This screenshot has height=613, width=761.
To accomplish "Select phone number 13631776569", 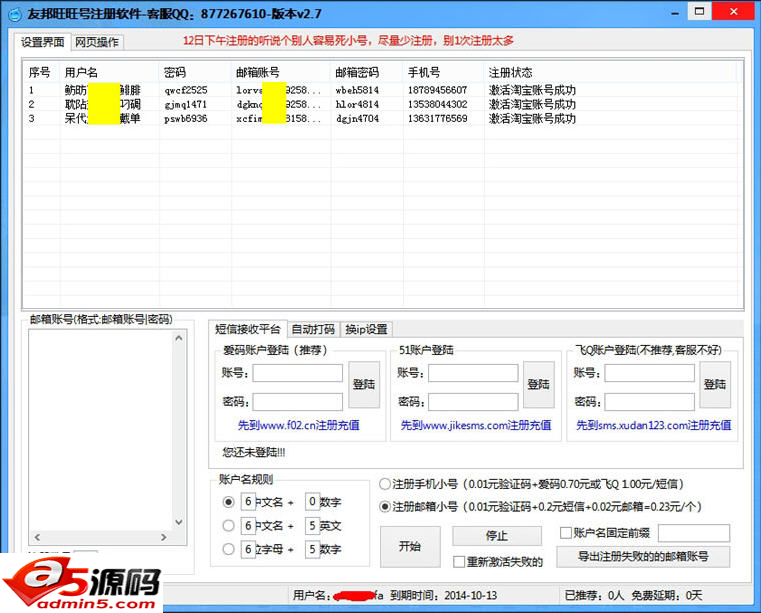I will [438, 118].
